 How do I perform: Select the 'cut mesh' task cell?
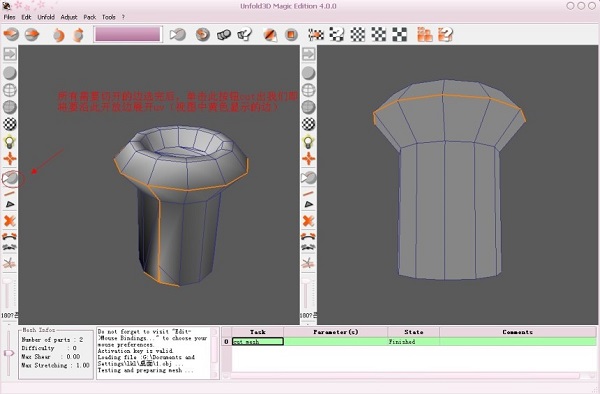point(258,342)
